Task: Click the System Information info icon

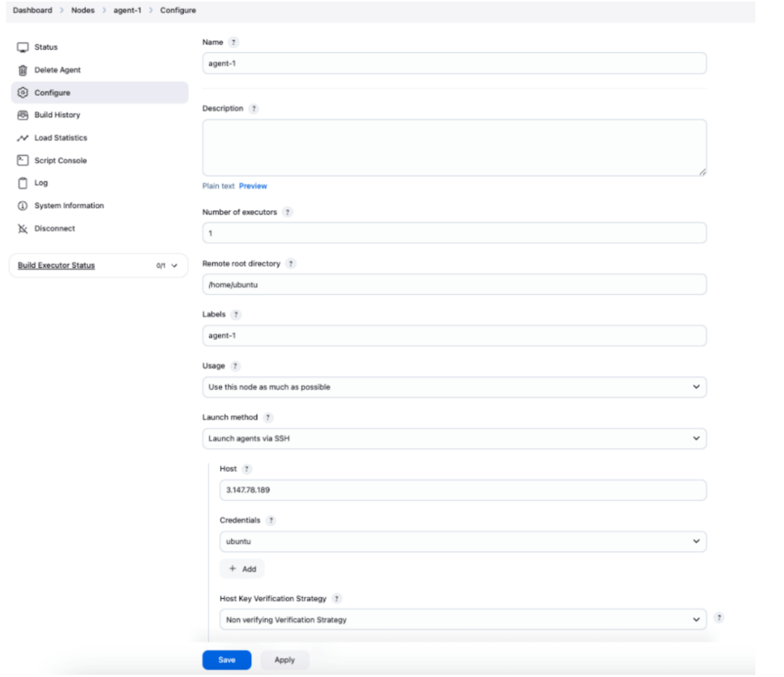Action: [x=22, y=206]
